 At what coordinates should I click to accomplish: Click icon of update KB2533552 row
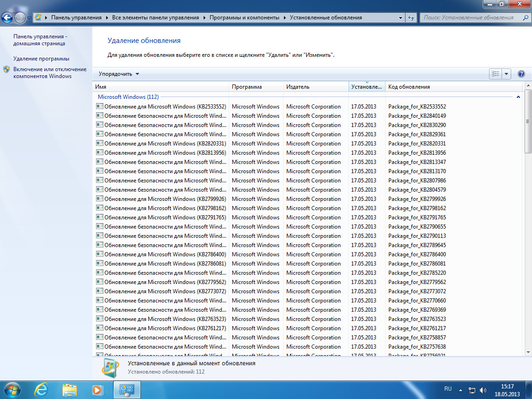coord(100,107)
